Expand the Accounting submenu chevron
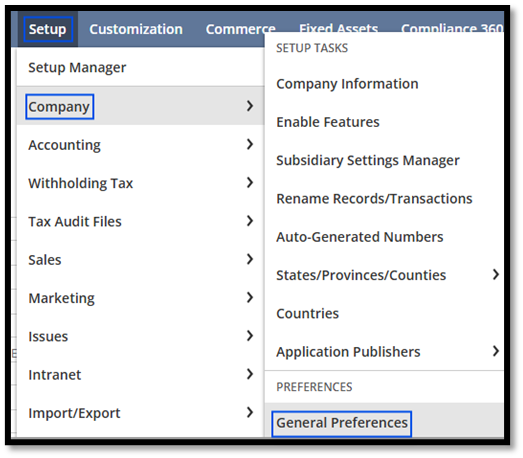The width and height of the screenshot is (523, 458). [x=249, y=144]
